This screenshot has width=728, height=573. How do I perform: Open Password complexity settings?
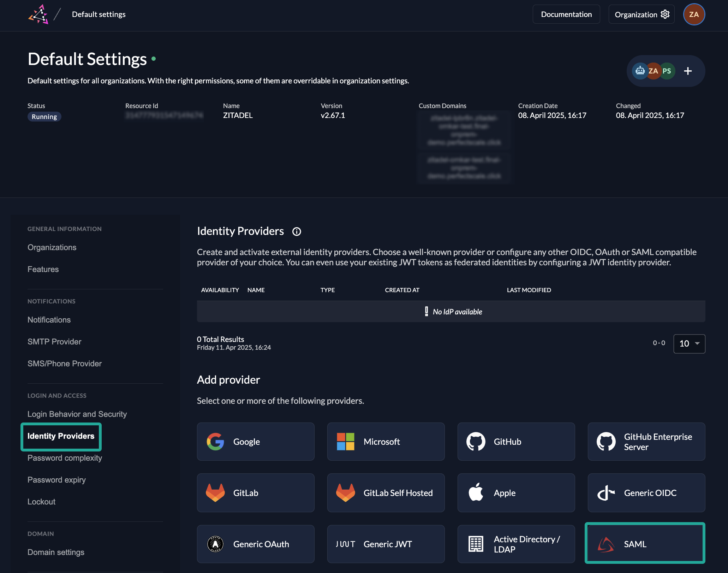(65, 458)
